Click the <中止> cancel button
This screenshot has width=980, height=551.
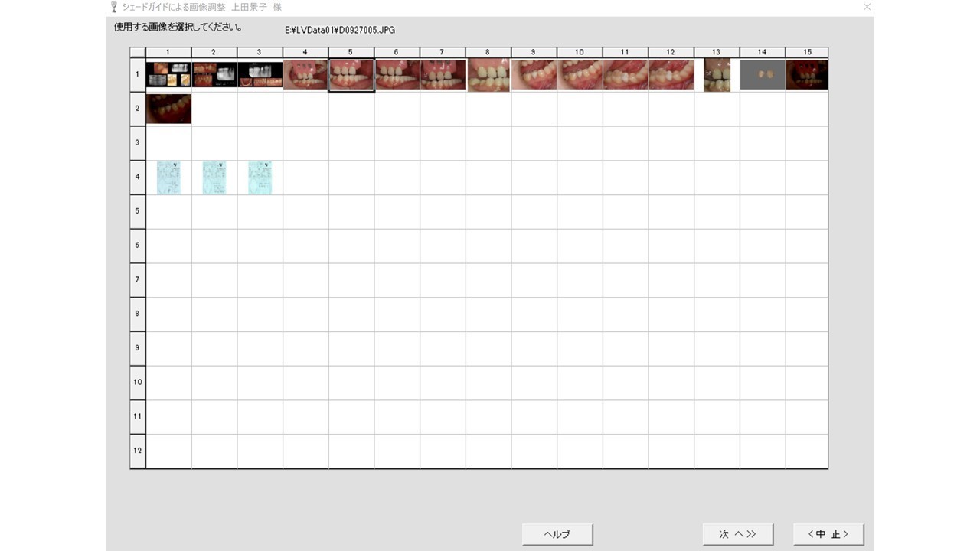coord(828,534)
